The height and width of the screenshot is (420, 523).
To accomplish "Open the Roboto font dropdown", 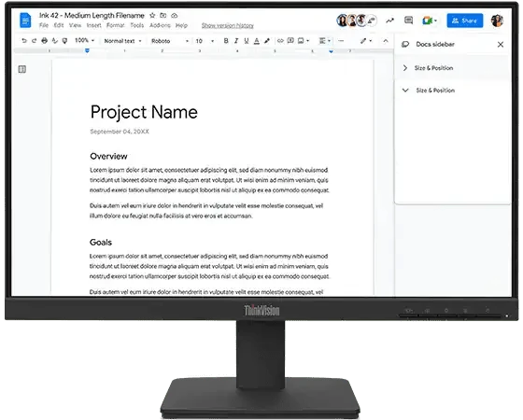I will click(170, 41).
